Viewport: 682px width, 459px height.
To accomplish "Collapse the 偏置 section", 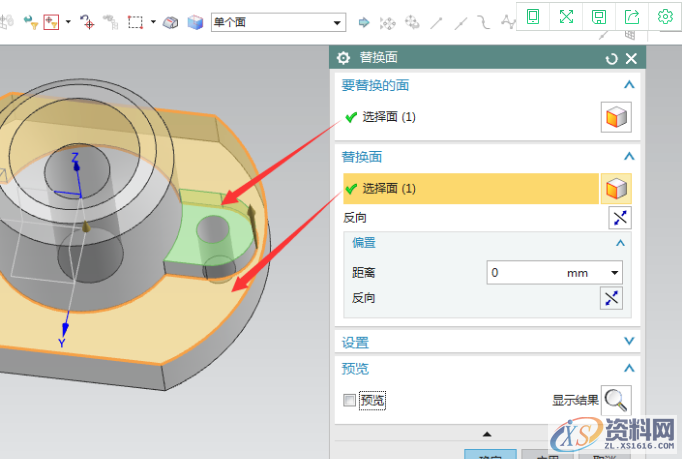I will [x=620, y=243].
